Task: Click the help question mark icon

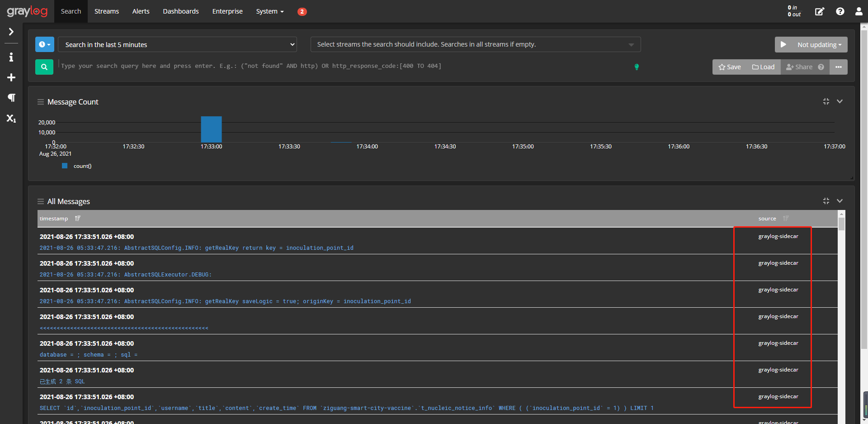Action: [840, 11]
